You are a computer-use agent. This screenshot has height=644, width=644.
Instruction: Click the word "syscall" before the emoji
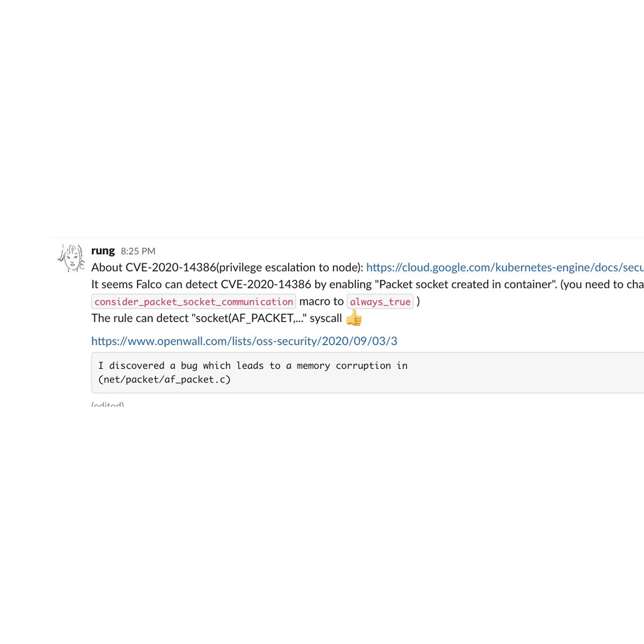click(326, 318)
